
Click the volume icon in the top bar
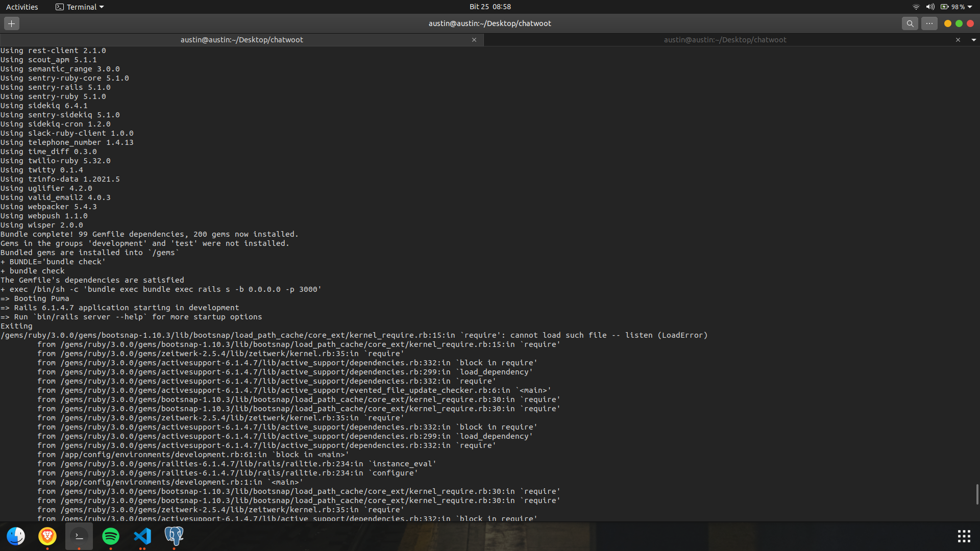coord(930,7)
